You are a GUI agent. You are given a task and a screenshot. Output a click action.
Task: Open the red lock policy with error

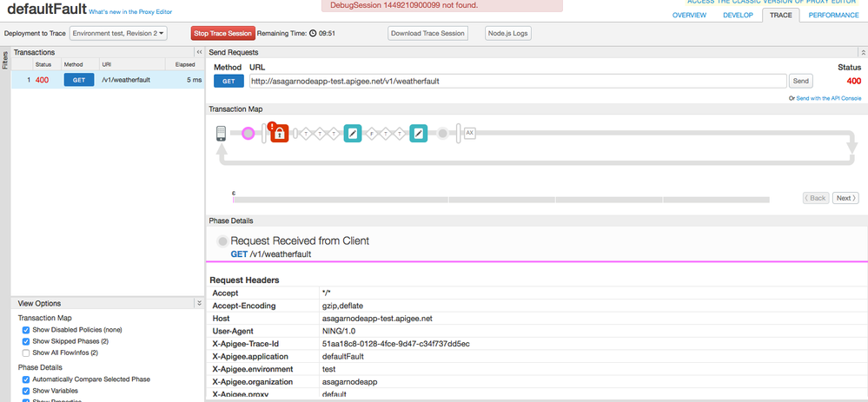tap(279, 133)
